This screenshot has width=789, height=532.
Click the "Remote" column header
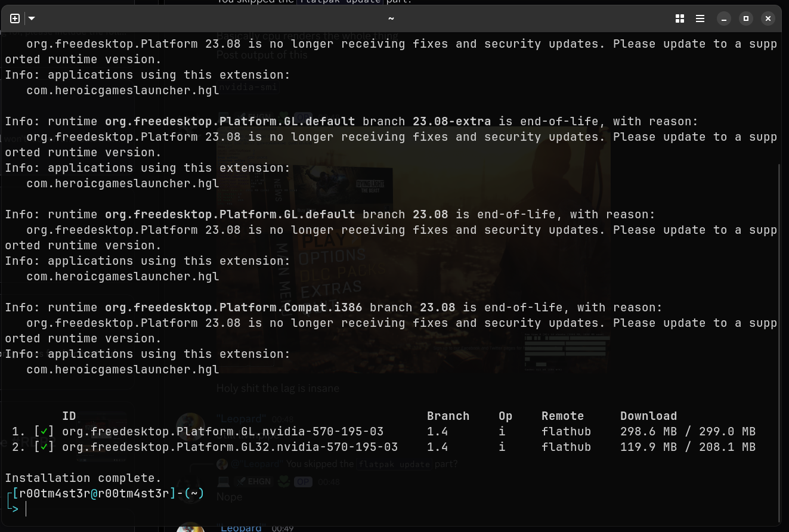[x=563, y=416]
